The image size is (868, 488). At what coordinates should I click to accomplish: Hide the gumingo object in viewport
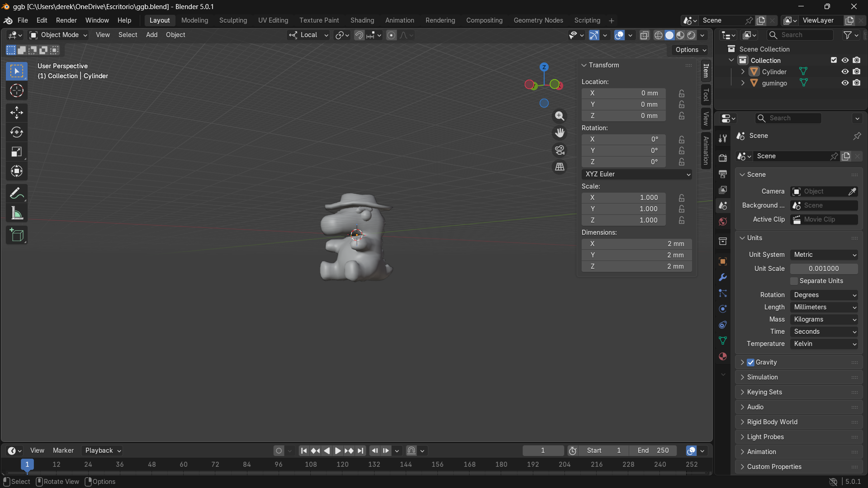pyautogui.click(x=845, y=83)
